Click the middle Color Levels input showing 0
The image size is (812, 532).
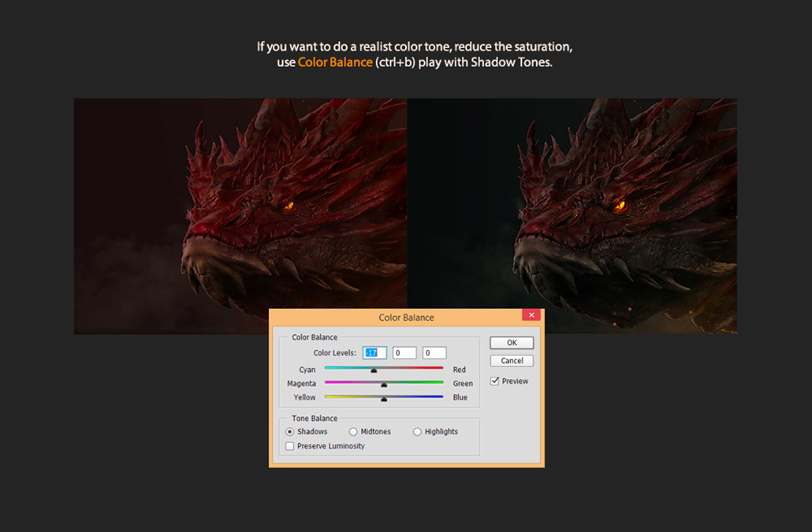tap(404, 352)
